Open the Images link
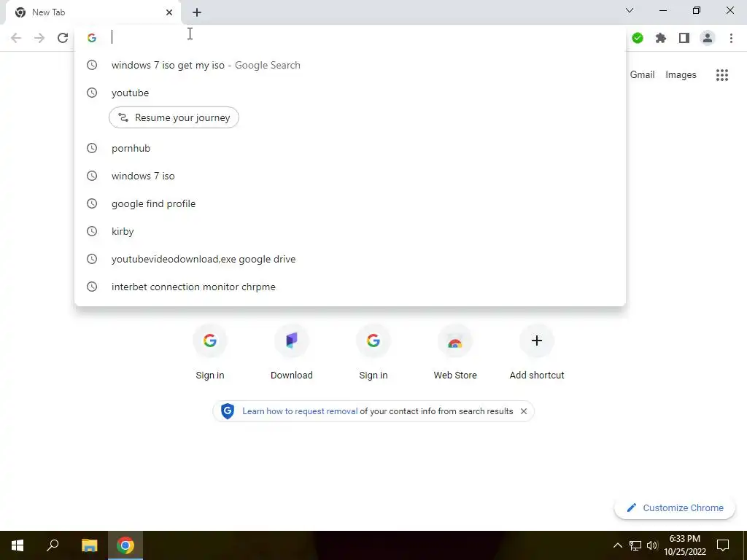 point(681,75)
